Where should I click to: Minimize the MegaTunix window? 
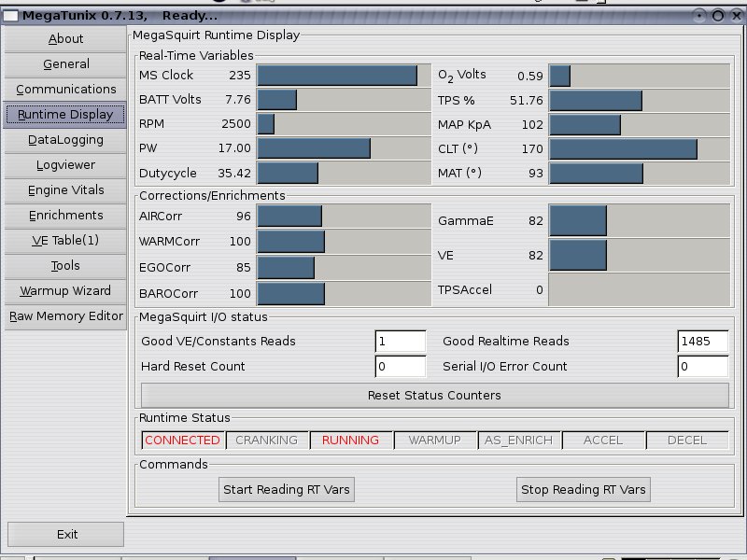pyautogui.click(x=699, y=16)
